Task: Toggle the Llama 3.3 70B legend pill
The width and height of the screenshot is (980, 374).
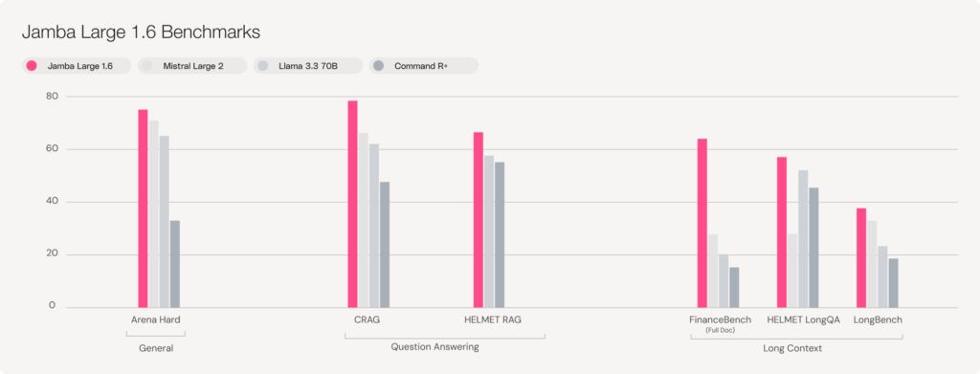Action: (x=308, y=66)
